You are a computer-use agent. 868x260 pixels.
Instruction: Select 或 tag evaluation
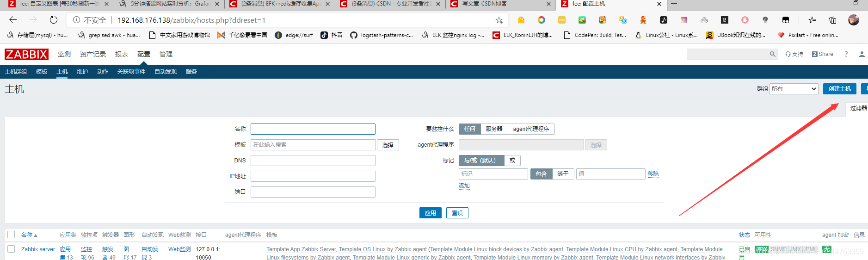pyautogui.click(x=512, y=161)
